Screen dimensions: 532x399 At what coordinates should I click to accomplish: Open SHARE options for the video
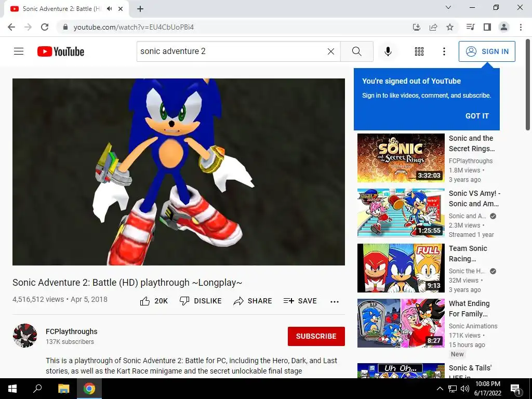coord(253,301)
